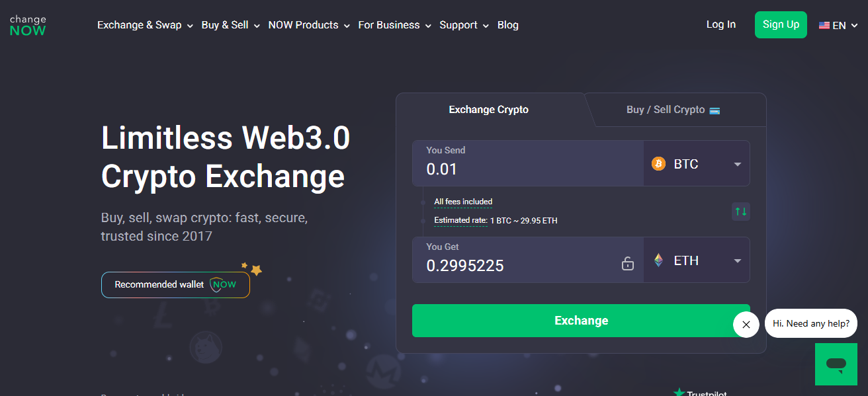
Task: Switch to the Buy / Sell Crypto tab
Action: coord(665,109)
